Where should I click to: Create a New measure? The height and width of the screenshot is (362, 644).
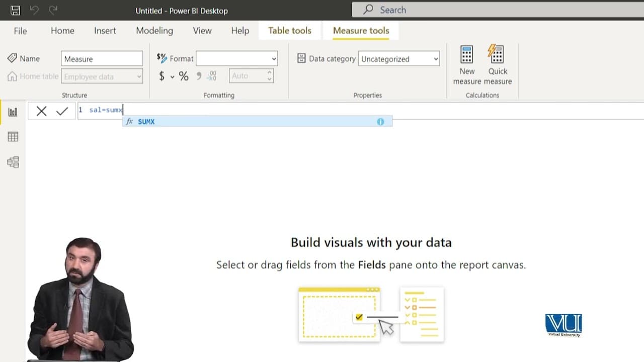(467, 65)
